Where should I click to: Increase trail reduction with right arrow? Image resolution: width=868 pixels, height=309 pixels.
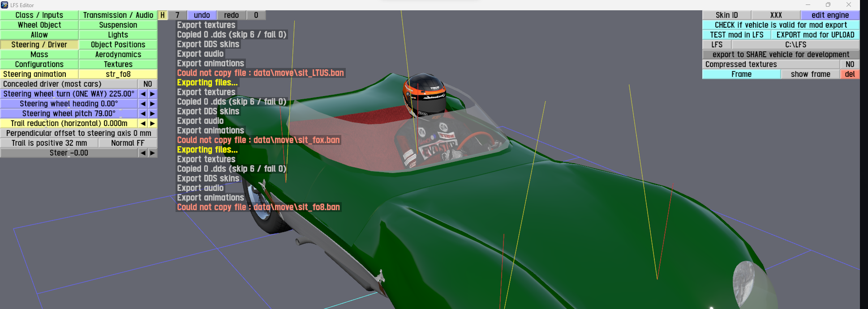point(153,123)
